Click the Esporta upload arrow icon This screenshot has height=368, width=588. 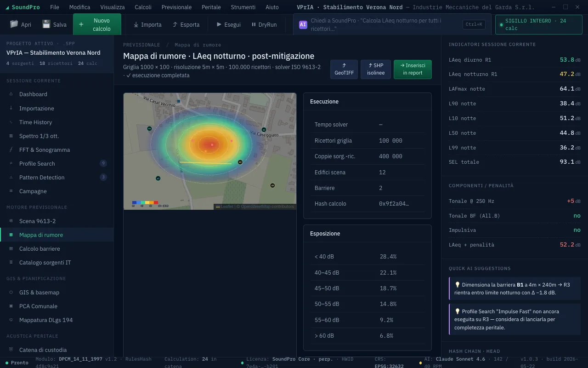[x=175, y=24]
